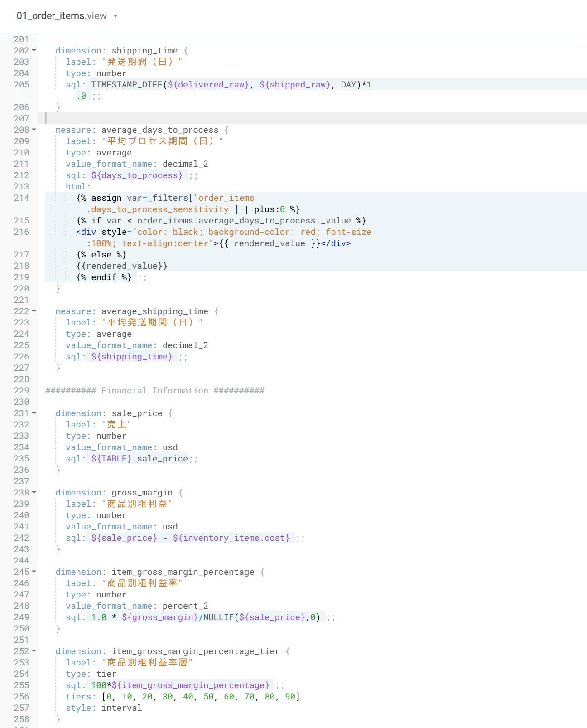This screenshot has height=728, width=587.
Task: Click the label "商品別粗利益" on line 239
Action: tap(137, 504)
